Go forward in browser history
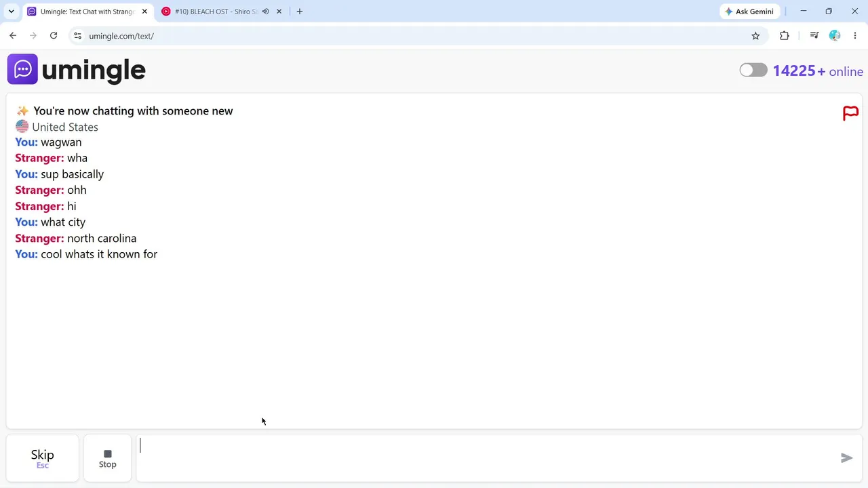Viewport: 868px width, 488px height. (33, 36)
